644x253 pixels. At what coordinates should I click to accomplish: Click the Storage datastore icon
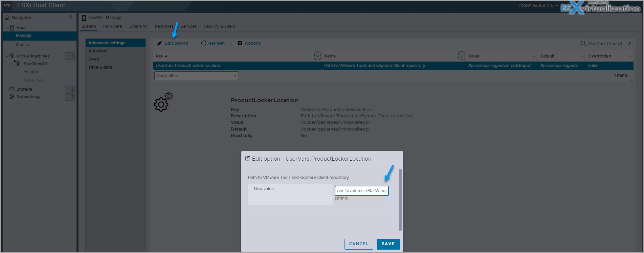coord(12,89)
